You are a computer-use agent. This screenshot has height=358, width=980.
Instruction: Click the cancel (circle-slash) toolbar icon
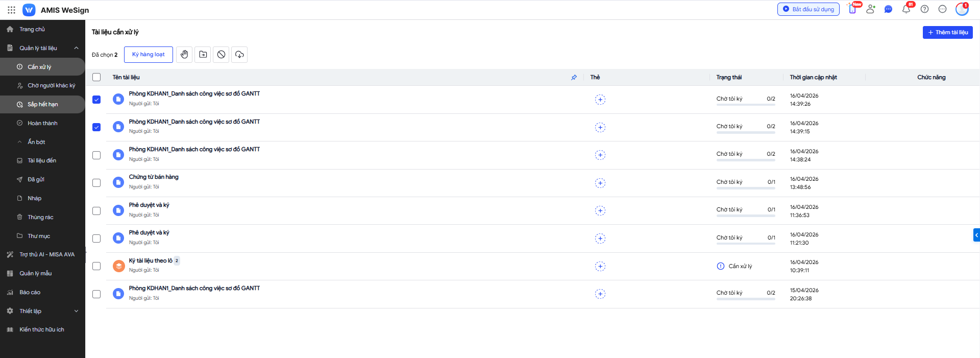[221, 55]
